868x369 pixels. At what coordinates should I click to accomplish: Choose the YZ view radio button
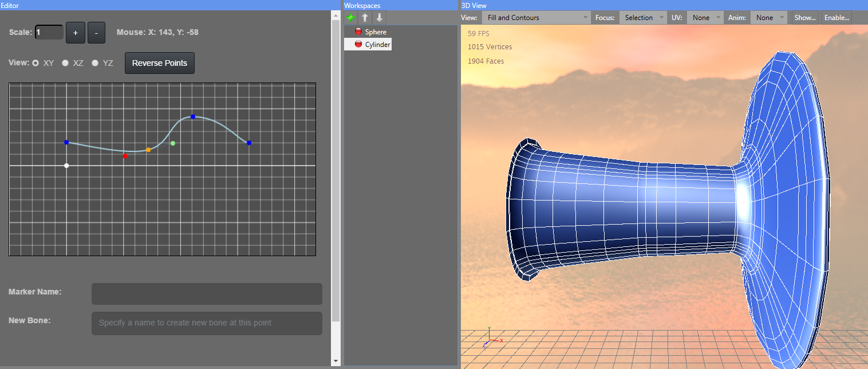pyautogui.click(x=95, y=63)
